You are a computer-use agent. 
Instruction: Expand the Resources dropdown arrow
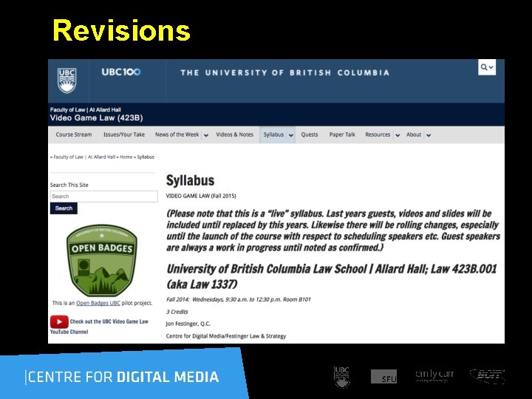(398, 135)
